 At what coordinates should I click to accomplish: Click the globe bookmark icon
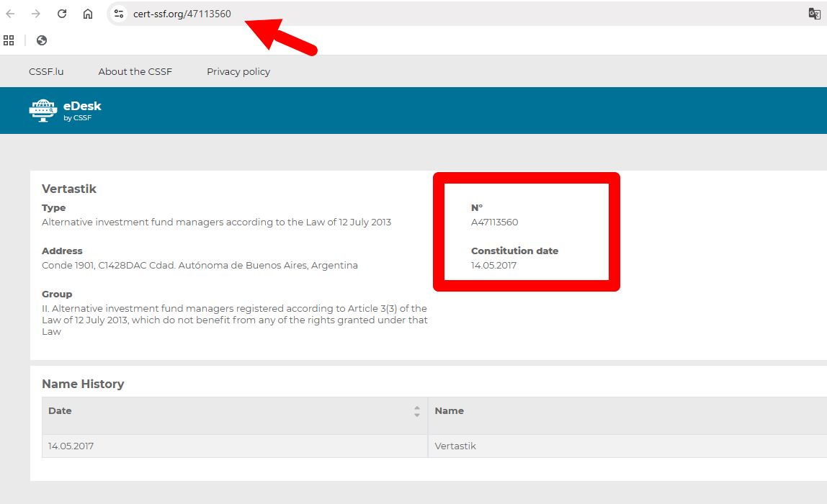(42, 40)
